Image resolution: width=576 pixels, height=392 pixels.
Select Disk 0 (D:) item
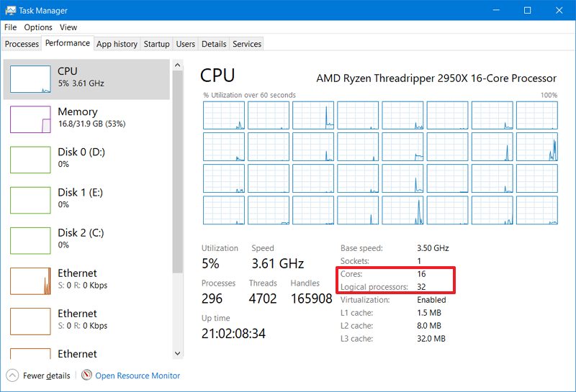pos(86,160)
